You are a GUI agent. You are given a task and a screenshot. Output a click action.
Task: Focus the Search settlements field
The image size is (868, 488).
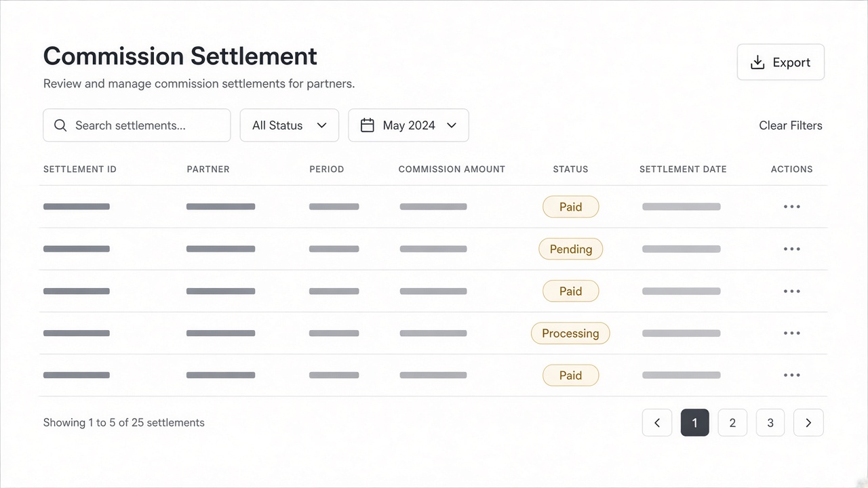[x=137, y=125]
